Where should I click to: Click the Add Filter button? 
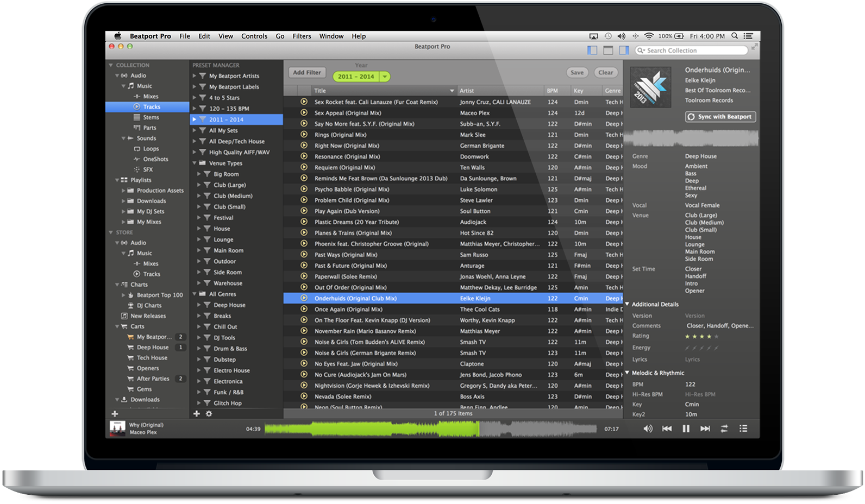coord(306,72)
